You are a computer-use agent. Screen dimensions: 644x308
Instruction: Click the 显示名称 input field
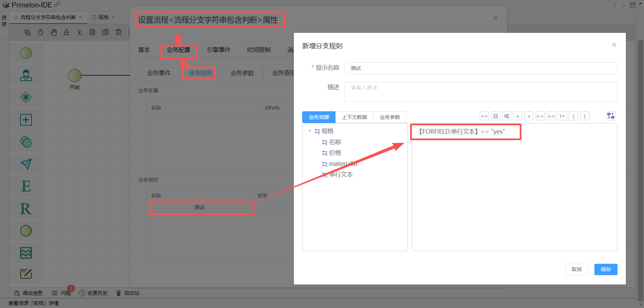point(480,68)
